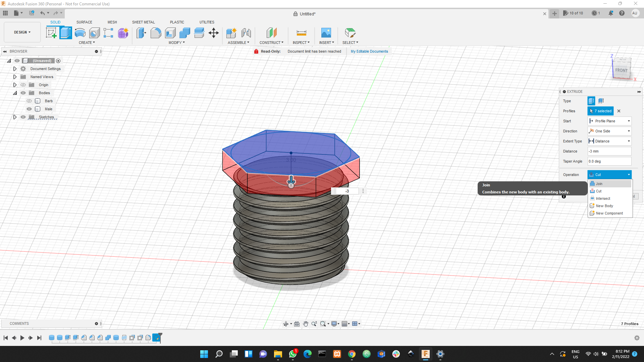The height and width of the screenshot is (362, 644).
Task: Open the SHEET METAL tab
Action: 143,22
